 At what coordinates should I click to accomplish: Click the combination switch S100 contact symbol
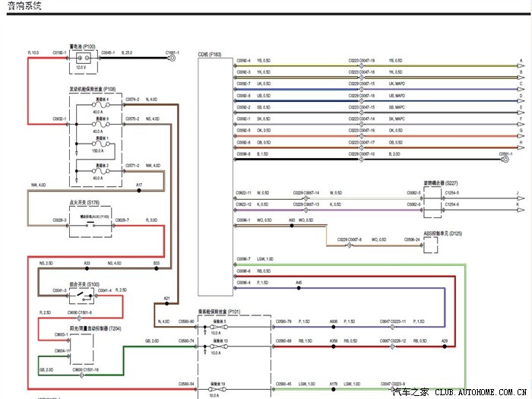tap(83, 295)
